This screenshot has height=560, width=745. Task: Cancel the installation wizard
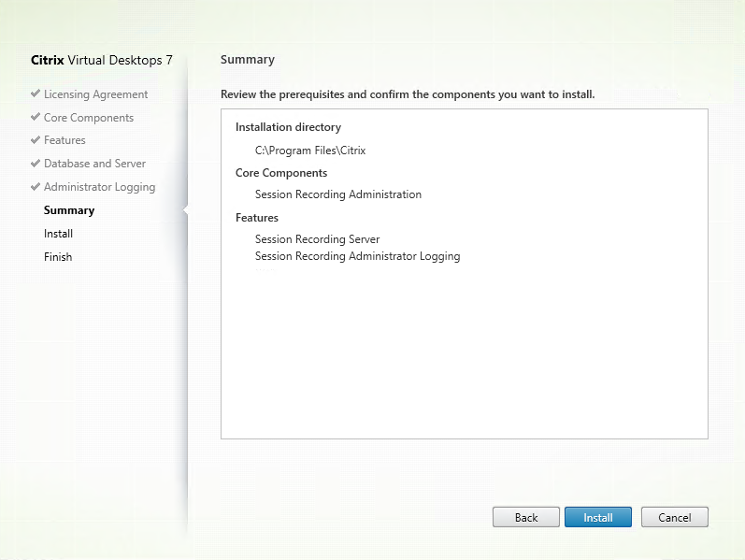(x=674, y=517)
